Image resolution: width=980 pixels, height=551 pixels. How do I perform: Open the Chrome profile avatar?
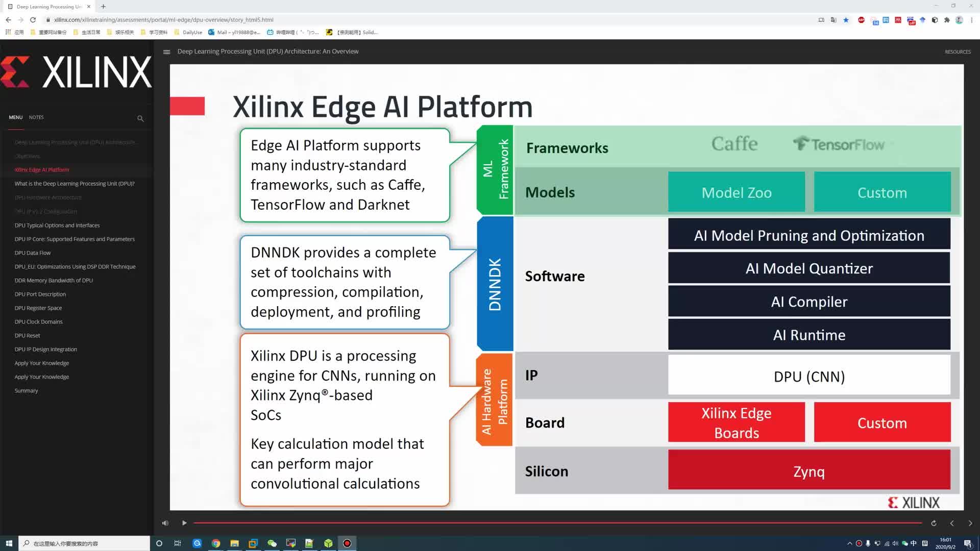(x=959, y=20)
